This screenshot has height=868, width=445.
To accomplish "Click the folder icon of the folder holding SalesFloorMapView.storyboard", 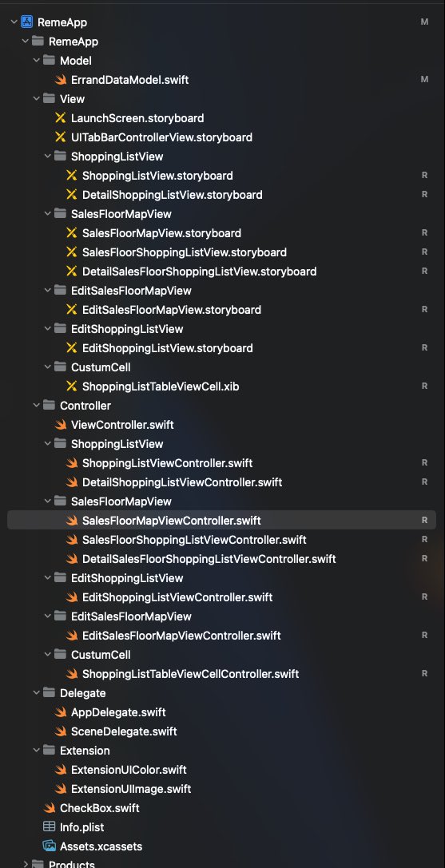I will pos(61,213).
